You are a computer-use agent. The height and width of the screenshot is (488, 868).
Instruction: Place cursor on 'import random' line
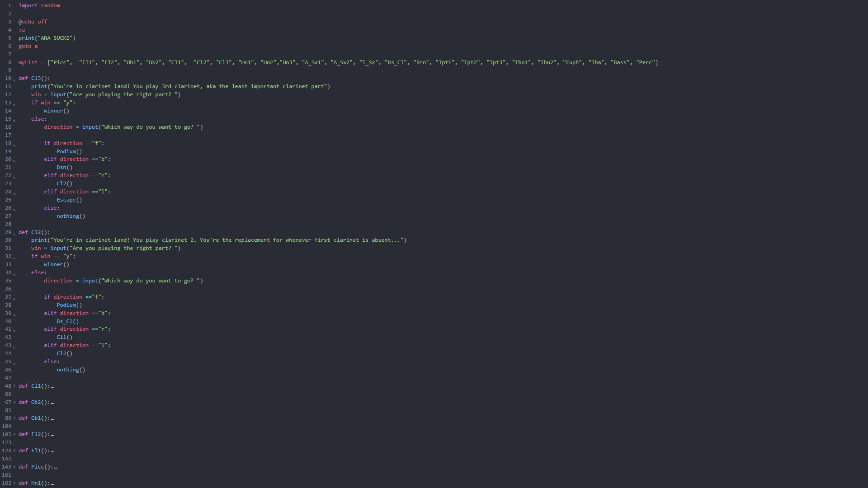coord(39,5)
